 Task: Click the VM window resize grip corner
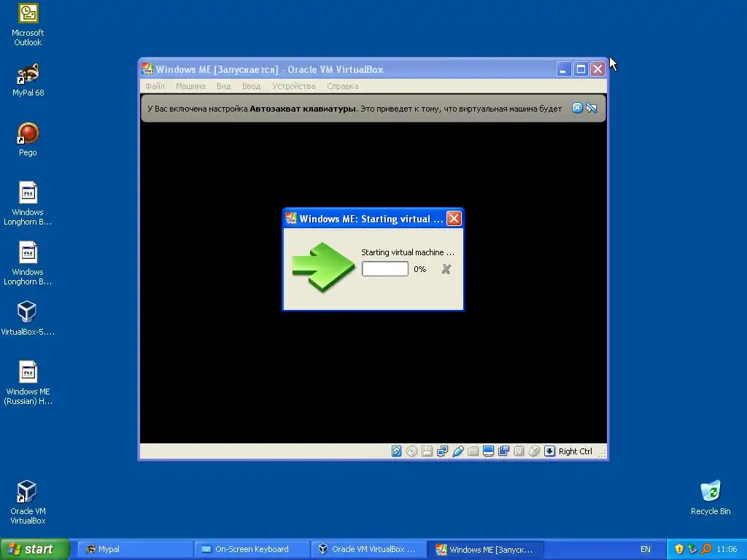602,454
